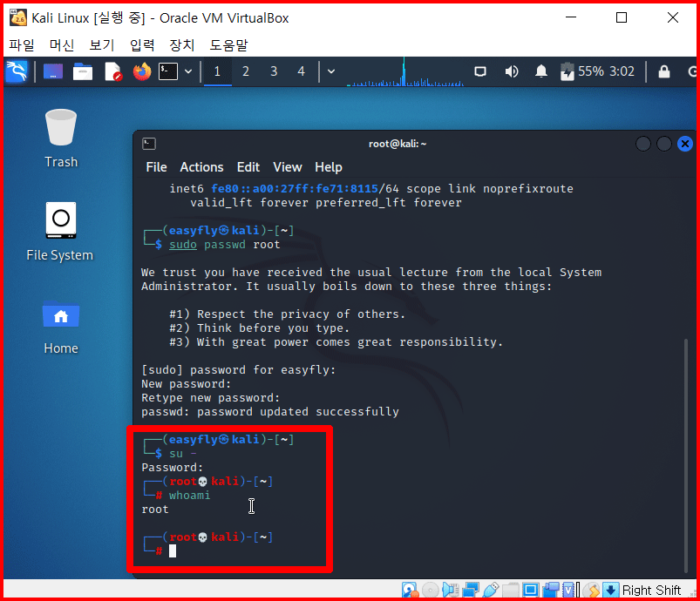Open the terminal File menu
The image size is (700, 601).
(x=156, y=167)
